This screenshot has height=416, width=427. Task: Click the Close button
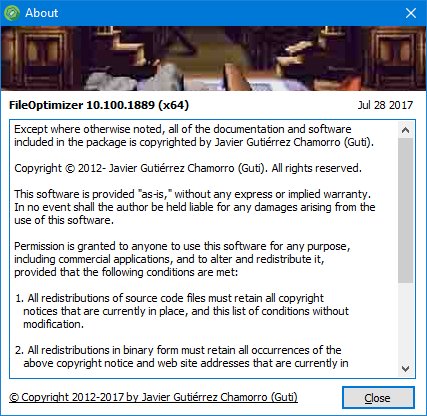point(378,398)
